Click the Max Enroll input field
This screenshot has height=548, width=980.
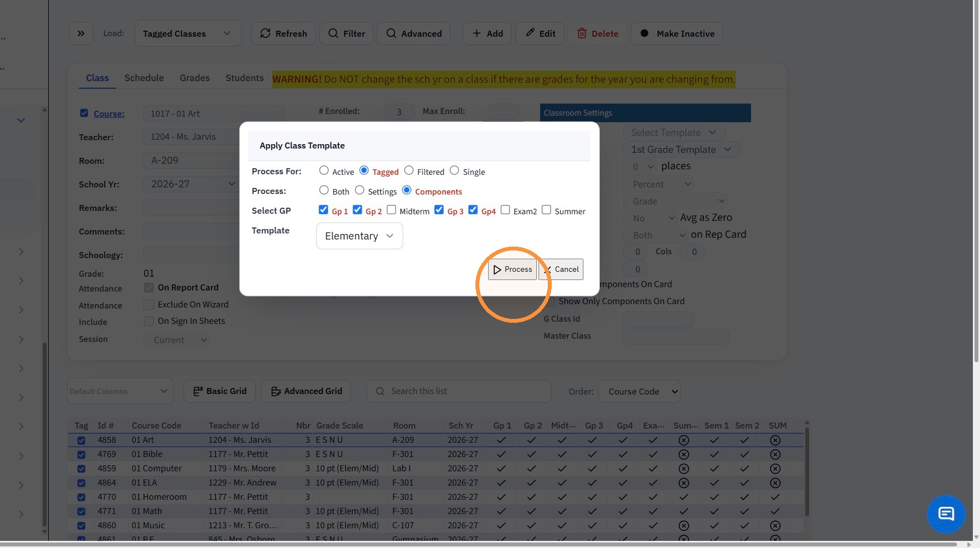coord(503,112)
